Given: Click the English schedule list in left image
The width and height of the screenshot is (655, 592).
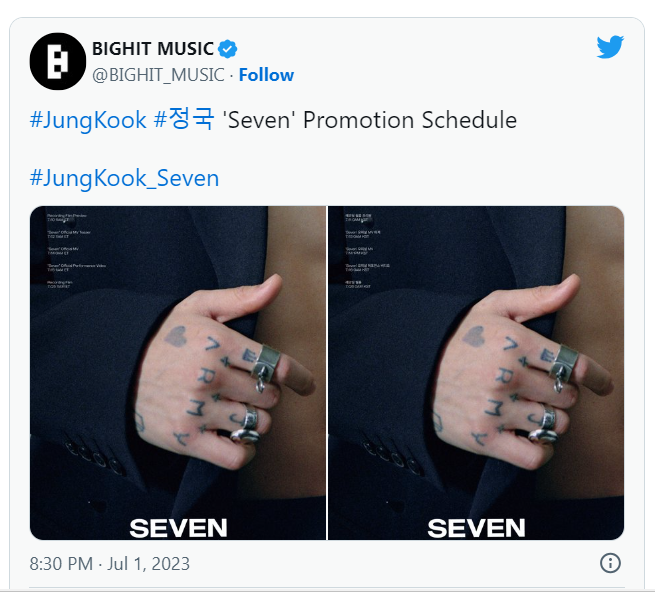Looking at the screenshot, I should [76, 251].
